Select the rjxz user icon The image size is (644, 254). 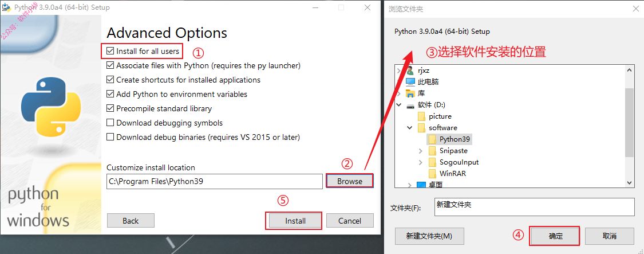(x=410, y=71)
